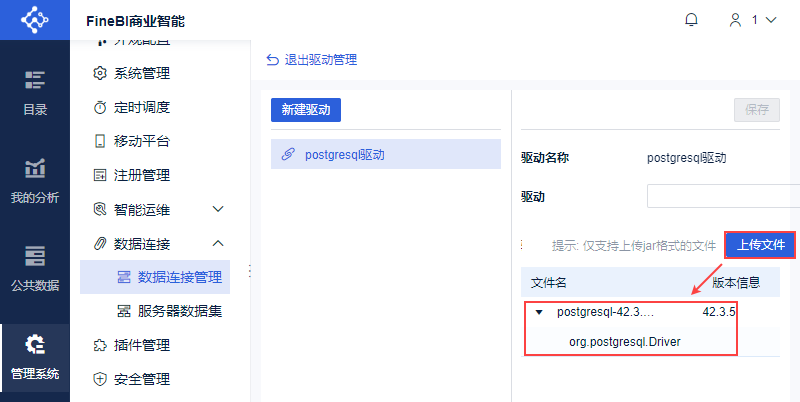This screenshot has height=402, width=800.
Task: Click the back arrow beside 退出驱动管理
Action: click(x=272, y=60)
